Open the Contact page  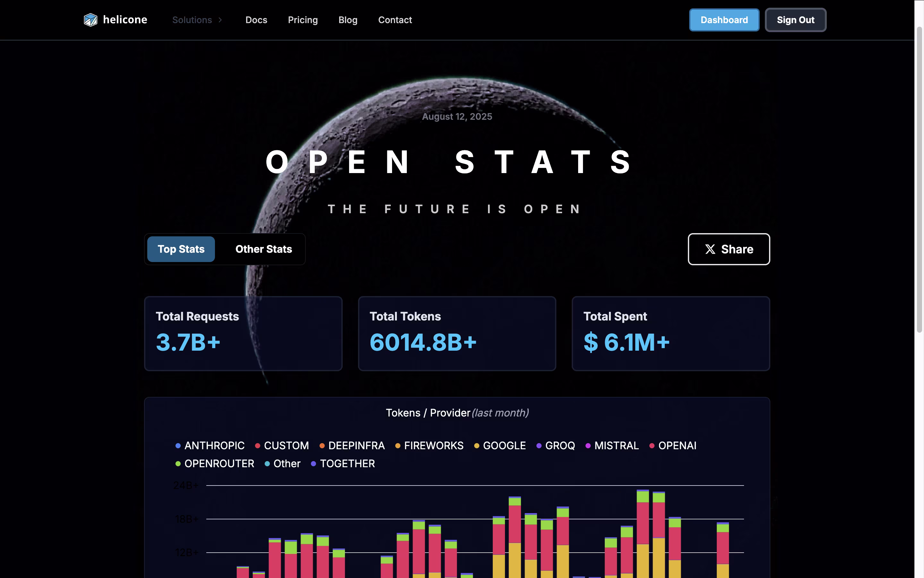point(395,20)
